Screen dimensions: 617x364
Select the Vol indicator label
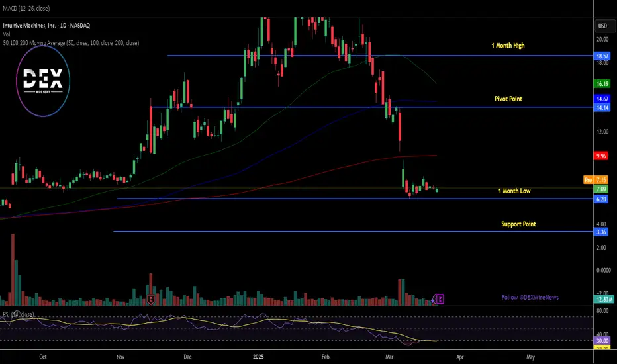coord(7,34)
